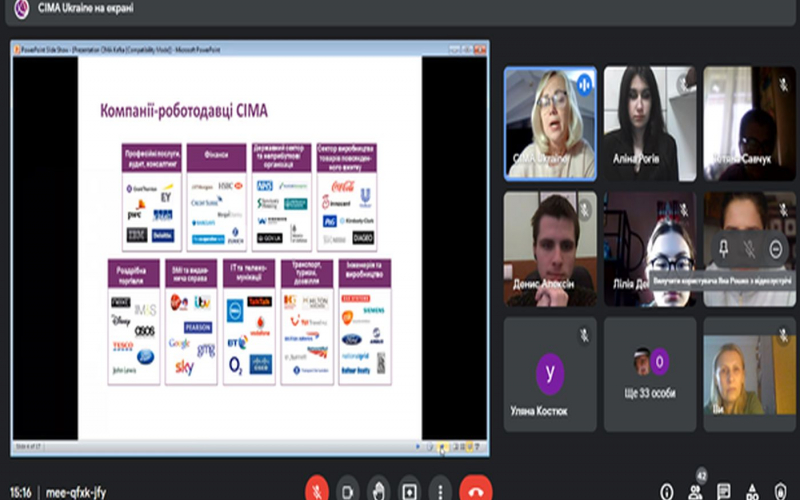Open the chat with everyone panel

click(x=723, y=492)
